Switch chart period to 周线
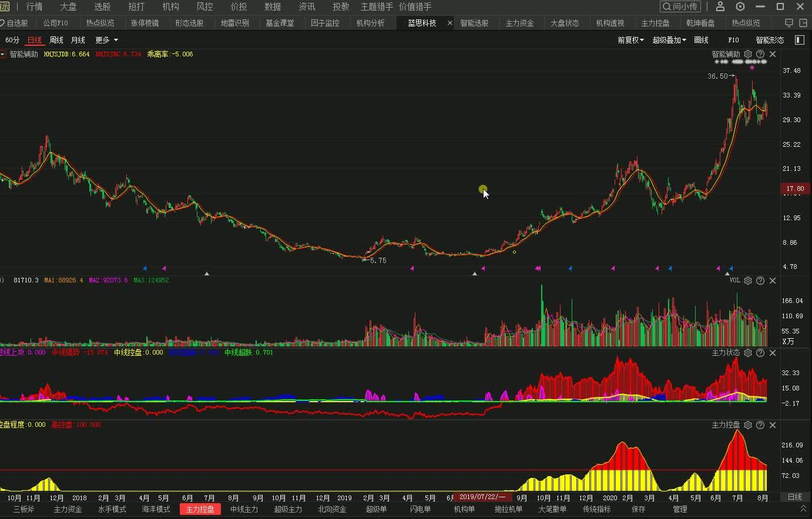Viewport: 812px width, 519px height. (x=56, y=40)
